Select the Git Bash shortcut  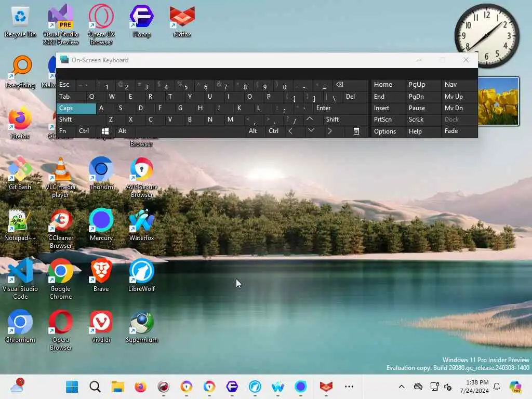[x=20, y=174]
